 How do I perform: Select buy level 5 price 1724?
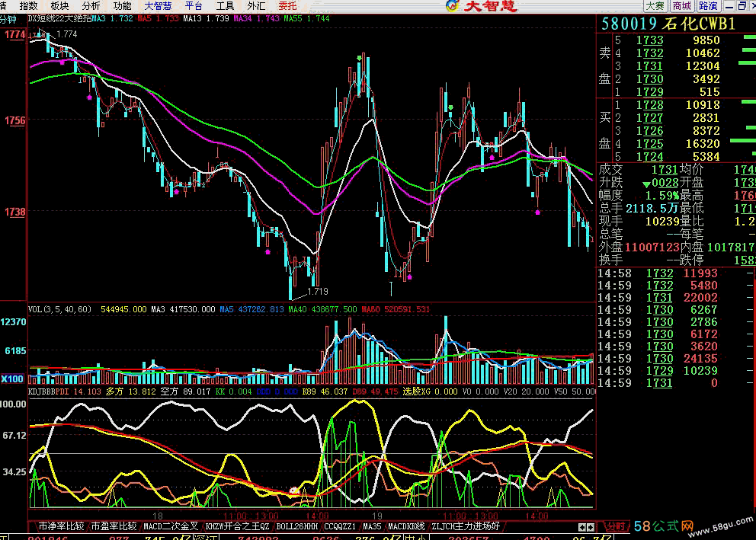tap(649, 157)
